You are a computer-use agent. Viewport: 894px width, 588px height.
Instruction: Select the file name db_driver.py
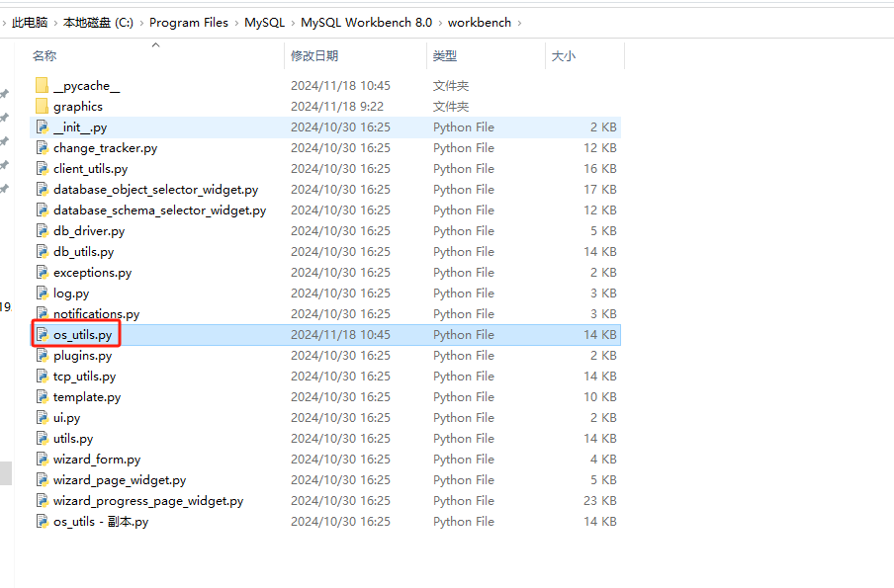pos(89,231)
